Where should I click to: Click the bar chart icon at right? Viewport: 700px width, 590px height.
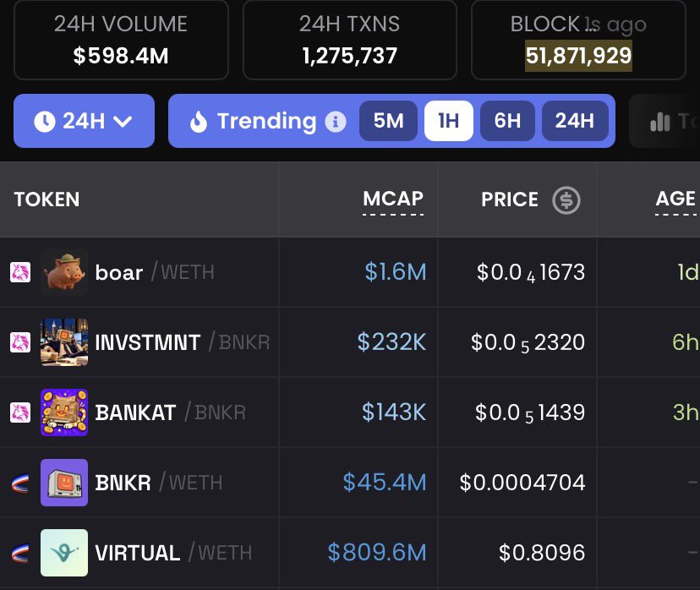pyautogui.click(x=660, y=122)
